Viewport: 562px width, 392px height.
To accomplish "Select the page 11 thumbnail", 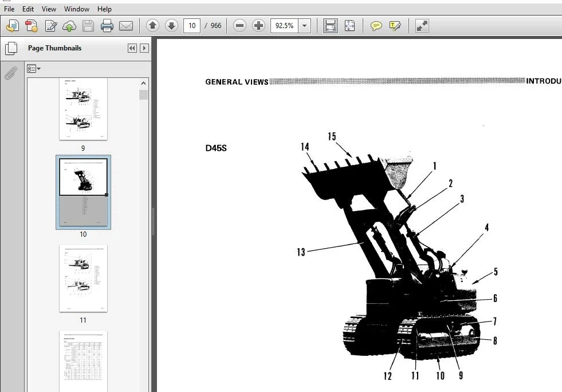I will point(83,279).
